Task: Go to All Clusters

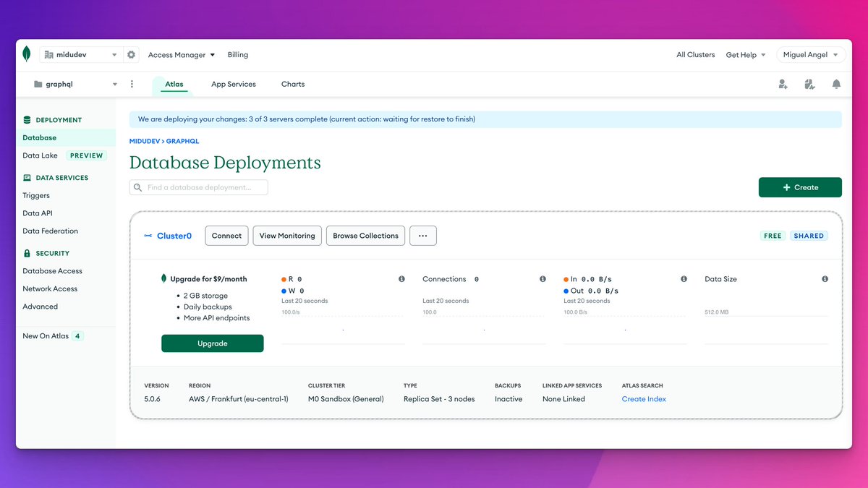Action: coord(696,55)
